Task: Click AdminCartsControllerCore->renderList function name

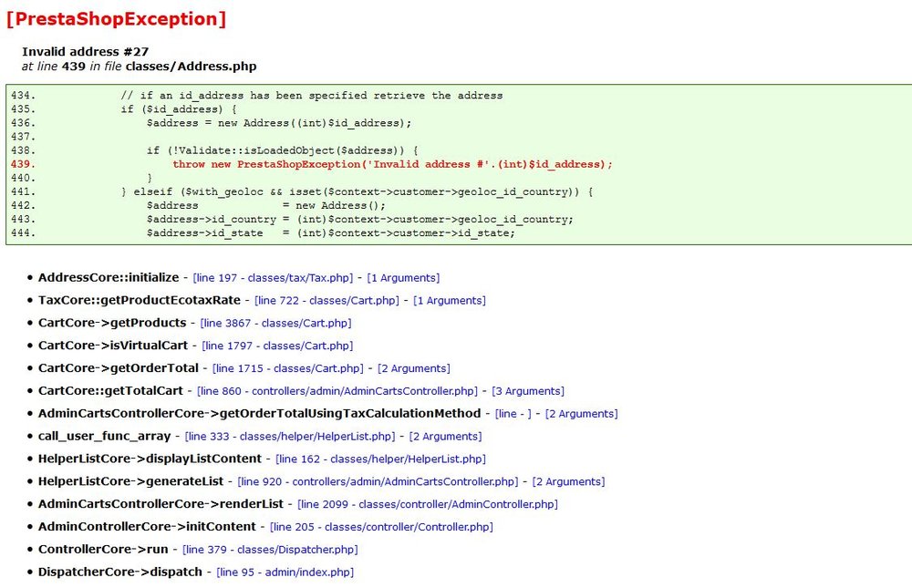Action: (161, 505)
